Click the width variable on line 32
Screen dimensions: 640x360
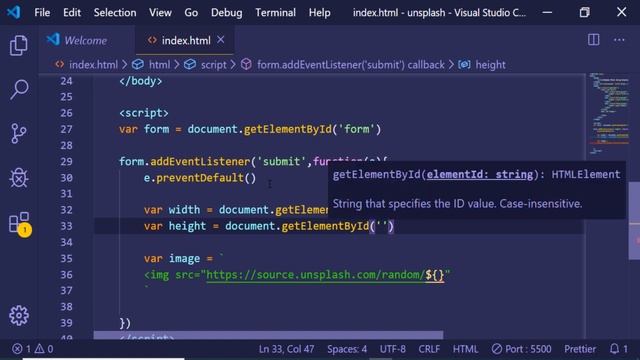tap(184, 210)
